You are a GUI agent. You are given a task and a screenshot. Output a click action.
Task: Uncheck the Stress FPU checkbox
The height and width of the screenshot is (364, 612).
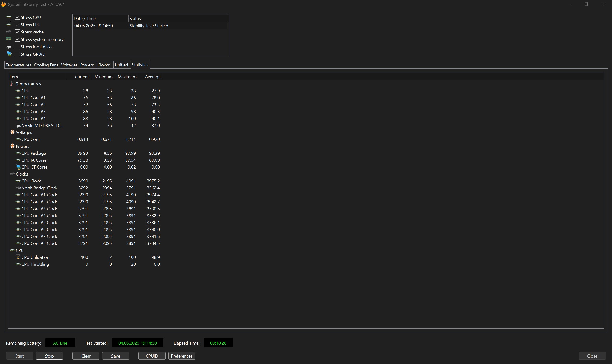pos(17,25)
